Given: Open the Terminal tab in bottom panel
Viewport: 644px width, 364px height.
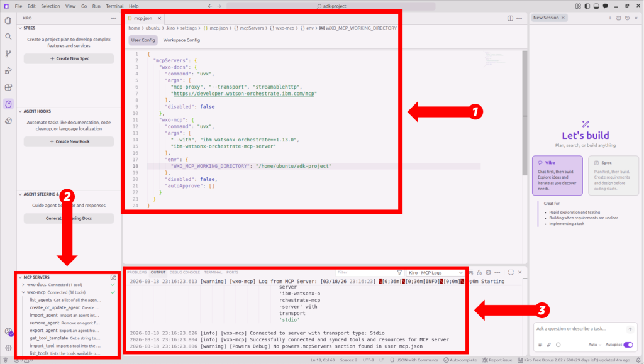Looking at the screenshot, I should tap(213, 272).
